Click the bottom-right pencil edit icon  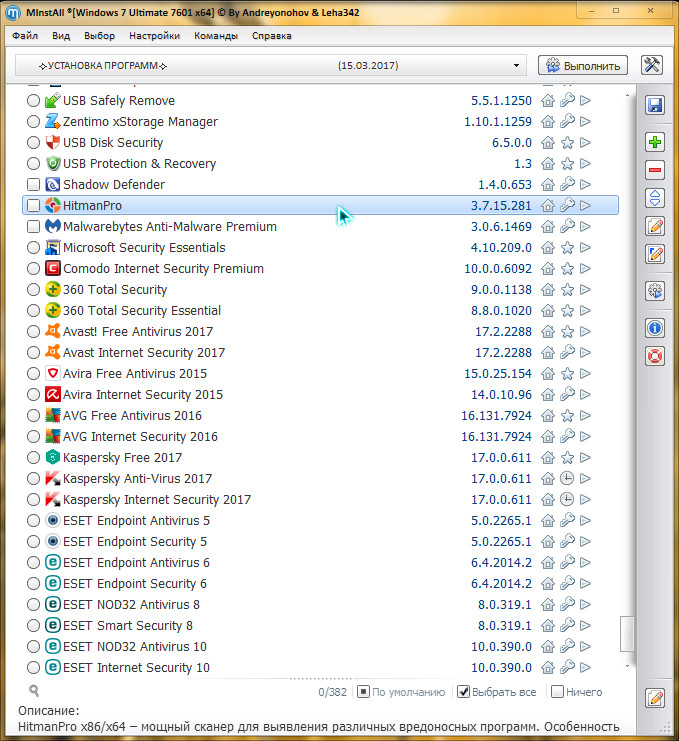click(x=655, y=698)
